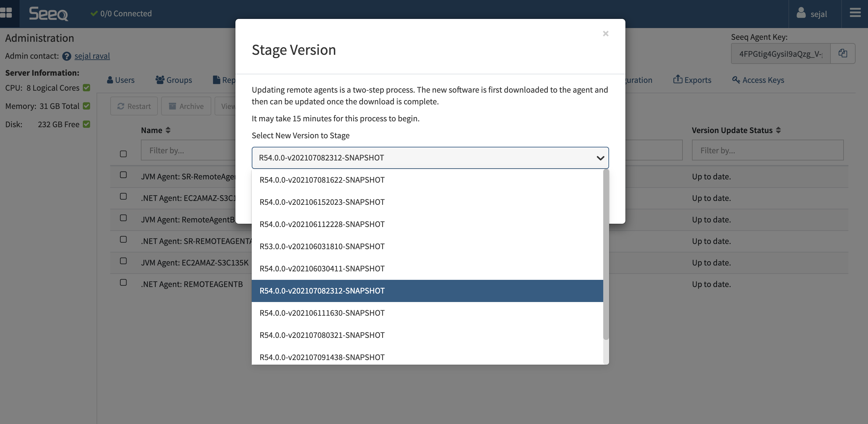Pick R54.0.0-v202107081622-SNAPSHOT from list
The height and width of the screenshot is (424, 868).
(322, 180)
